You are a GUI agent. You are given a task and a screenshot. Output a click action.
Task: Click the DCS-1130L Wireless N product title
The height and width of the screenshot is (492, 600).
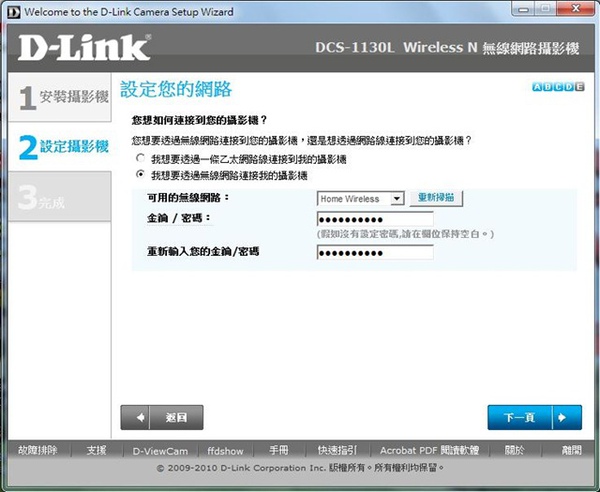tap(447, 48)
